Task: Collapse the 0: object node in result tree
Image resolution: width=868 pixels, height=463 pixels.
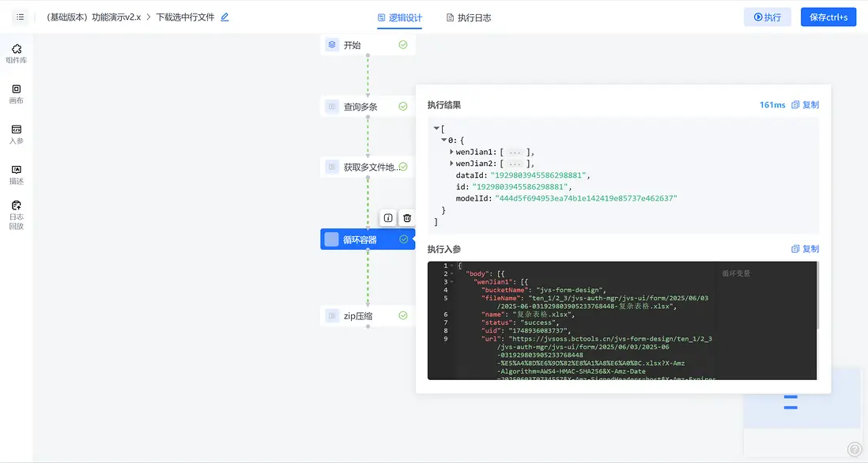Action: pyautogui.click(x=444, y=140)
